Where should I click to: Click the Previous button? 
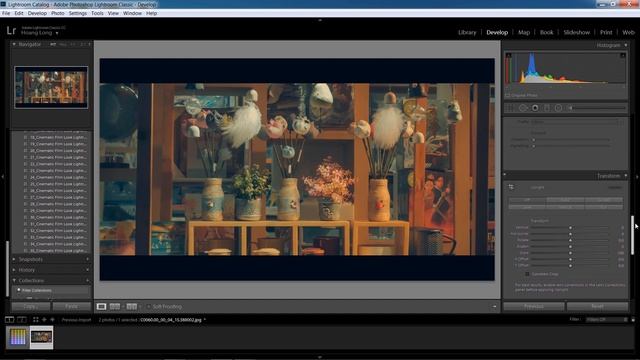534,306
